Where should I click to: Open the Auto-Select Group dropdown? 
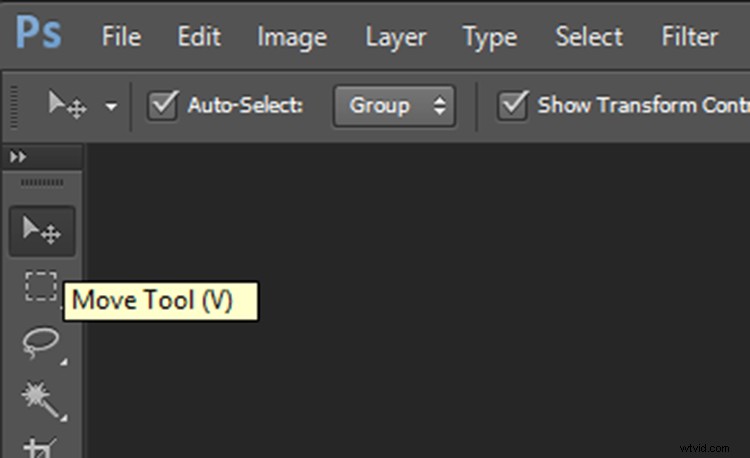[395, 105]
